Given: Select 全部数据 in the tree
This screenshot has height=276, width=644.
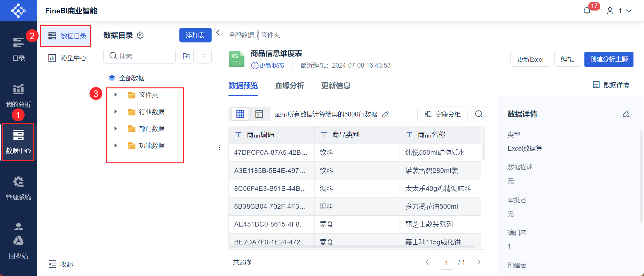Looking at the screenshot, I should (x=132, y=78).
